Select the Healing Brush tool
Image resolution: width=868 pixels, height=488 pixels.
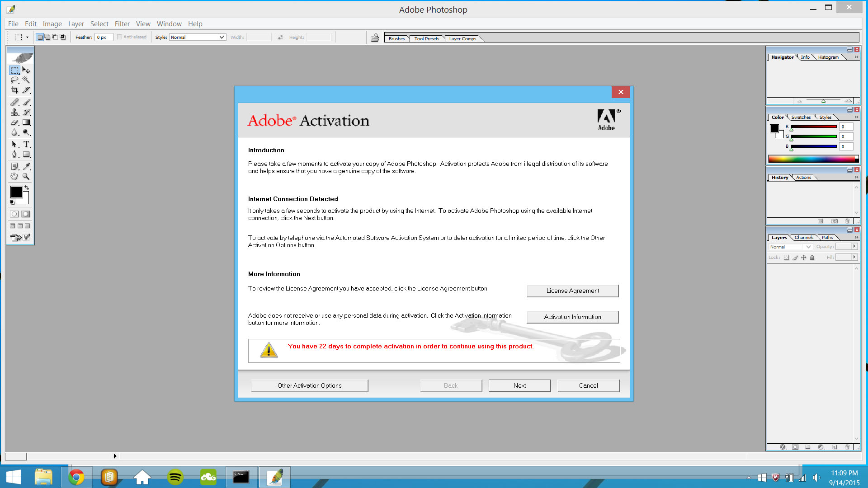14,103
